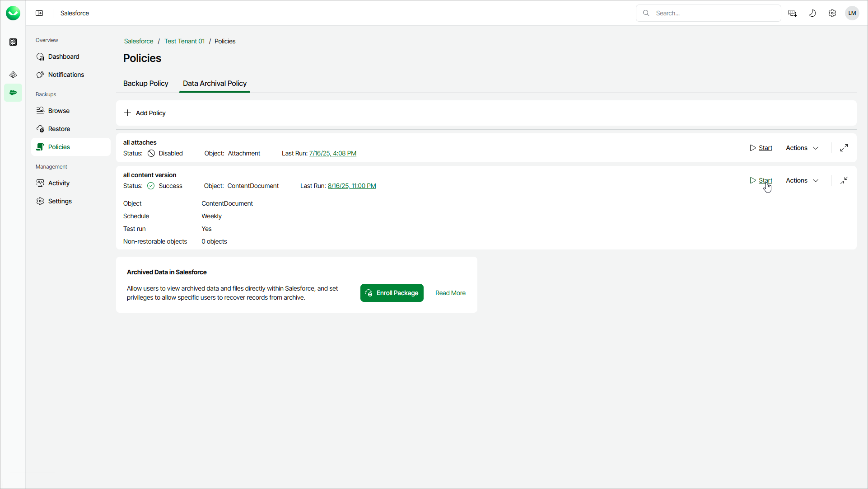Click the feedback chat icon in header
The image size is (868, 489).
pos(793,13)
